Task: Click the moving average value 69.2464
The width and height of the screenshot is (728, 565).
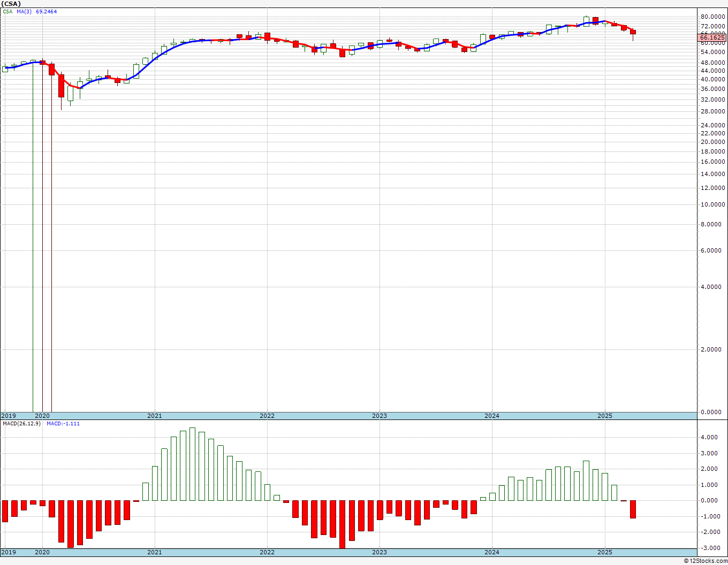Action: [46, 11]
